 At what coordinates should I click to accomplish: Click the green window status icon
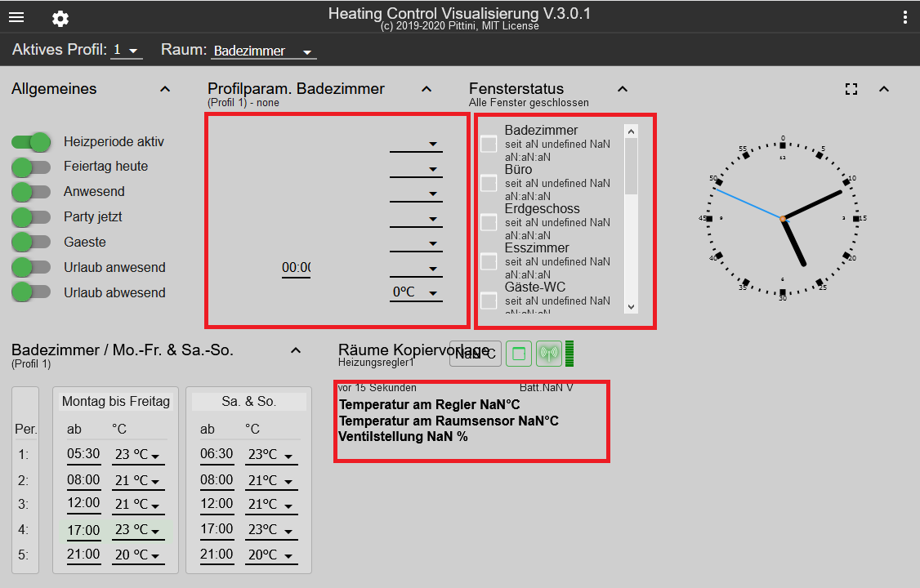pyautogui.click(x=519, y=354)
